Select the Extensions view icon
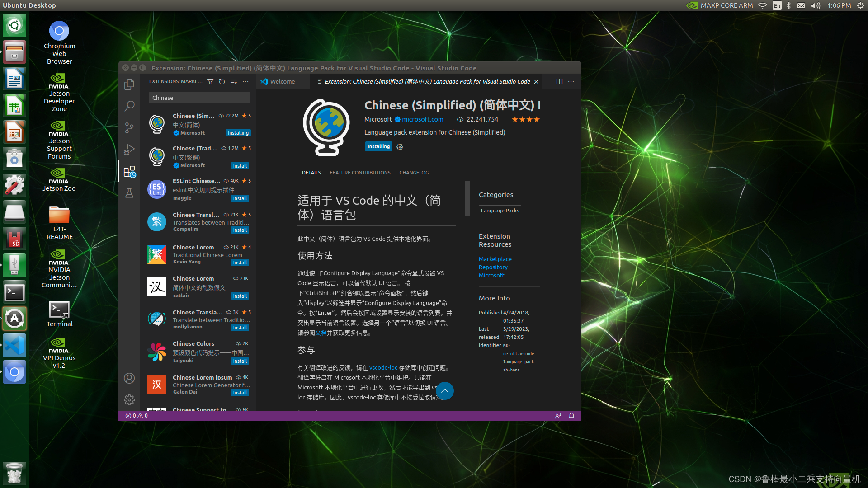868x488 pixels. [129, 171]
